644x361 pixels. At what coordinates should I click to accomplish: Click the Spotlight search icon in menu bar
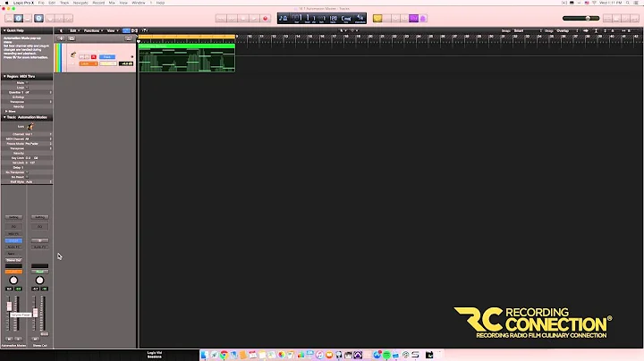(628, 3)
